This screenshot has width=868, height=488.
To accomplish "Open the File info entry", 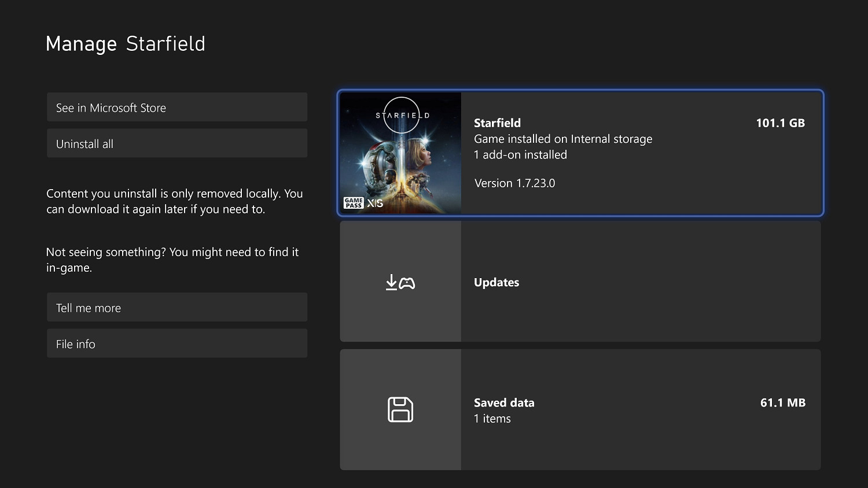I will [x=176, y=343].
